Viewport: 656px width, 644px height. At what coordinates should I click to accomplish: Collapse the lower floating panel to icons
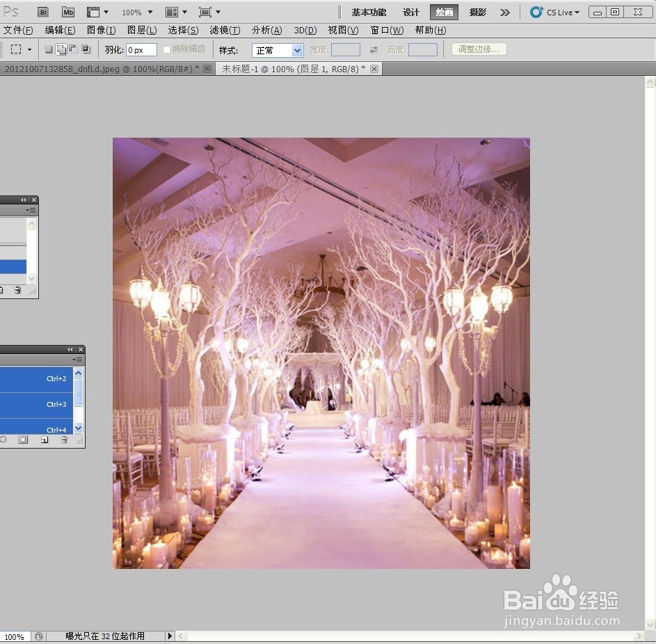70,349
